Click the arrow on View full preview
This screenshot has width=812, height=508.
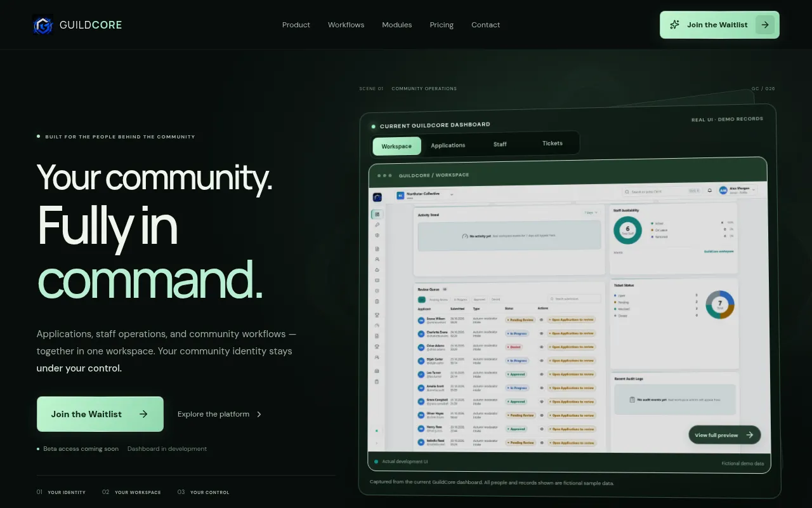click(750, 435)
